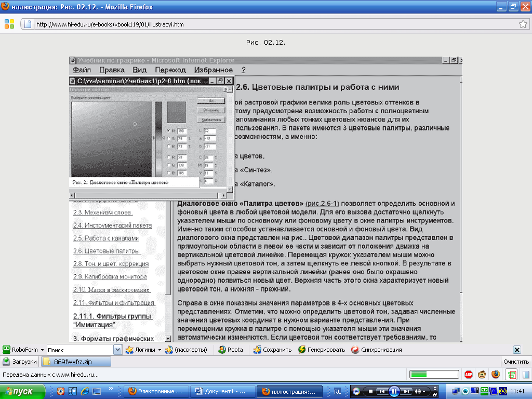
Task: Launch Internet Explorer from Quick Launch
Action: point(85,391)
